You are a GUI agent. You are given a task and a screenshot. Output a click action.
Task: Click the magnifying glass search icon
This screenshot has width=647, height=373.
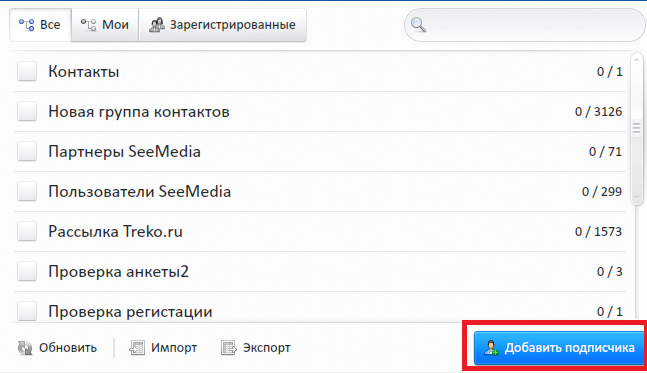click(x=418, y=25)
